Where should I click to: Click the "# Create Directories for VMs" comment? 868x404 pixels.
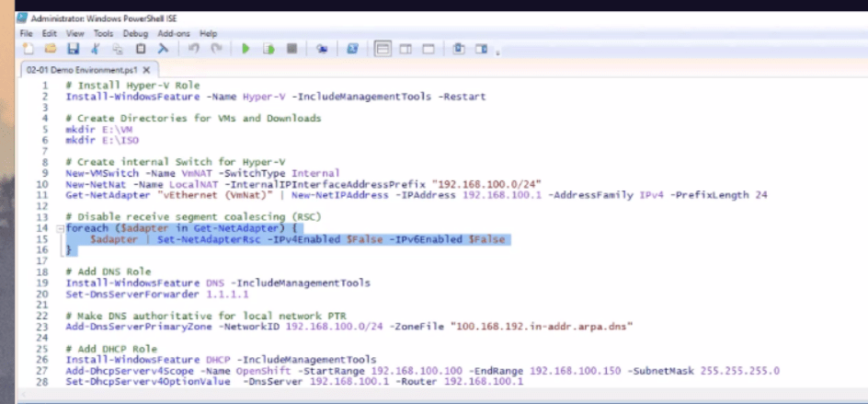193,118
